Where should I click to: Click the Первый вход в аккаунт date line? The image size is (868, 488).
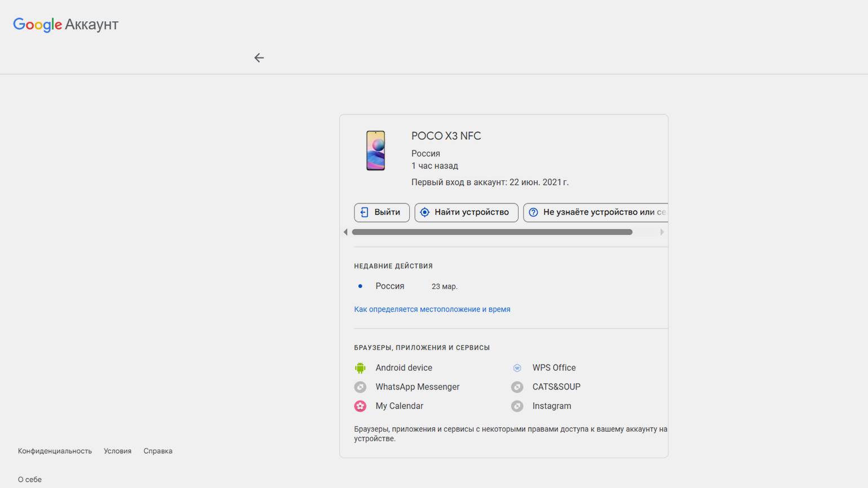[490, 183]
